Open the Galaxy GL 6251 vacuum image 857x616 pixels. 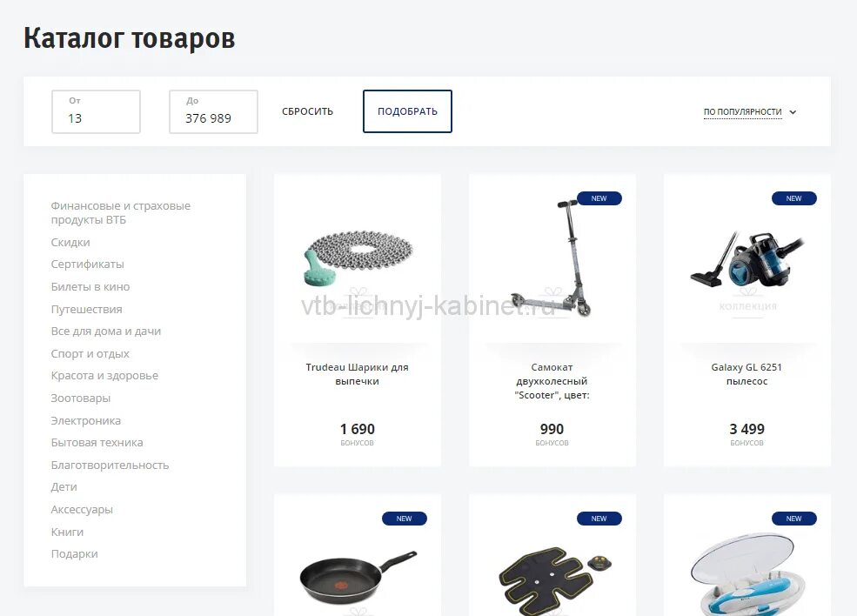tap(747, 258)
